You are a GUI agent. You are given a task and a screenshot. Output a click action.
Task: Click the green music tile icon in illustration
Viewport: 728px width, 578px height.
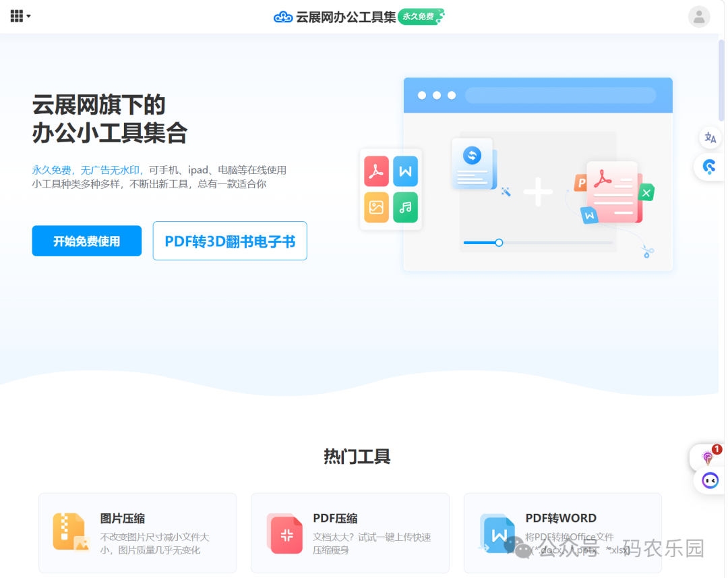[405, 207]
